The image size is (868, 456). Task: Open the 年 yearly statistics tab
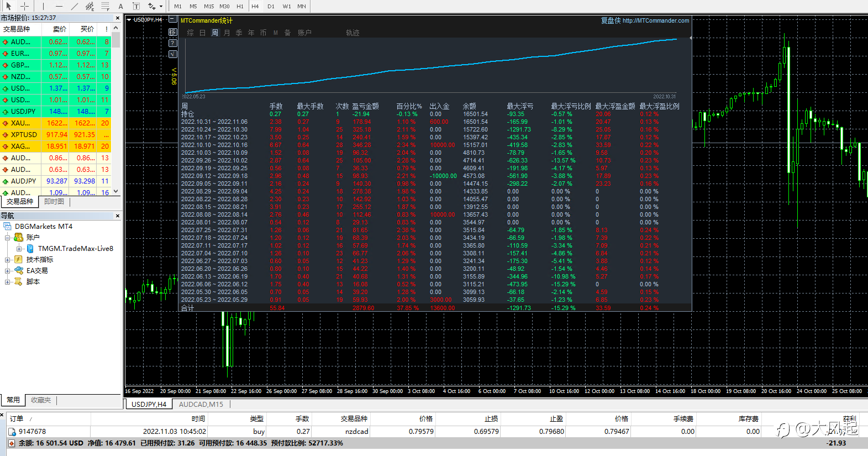point(251,33)
